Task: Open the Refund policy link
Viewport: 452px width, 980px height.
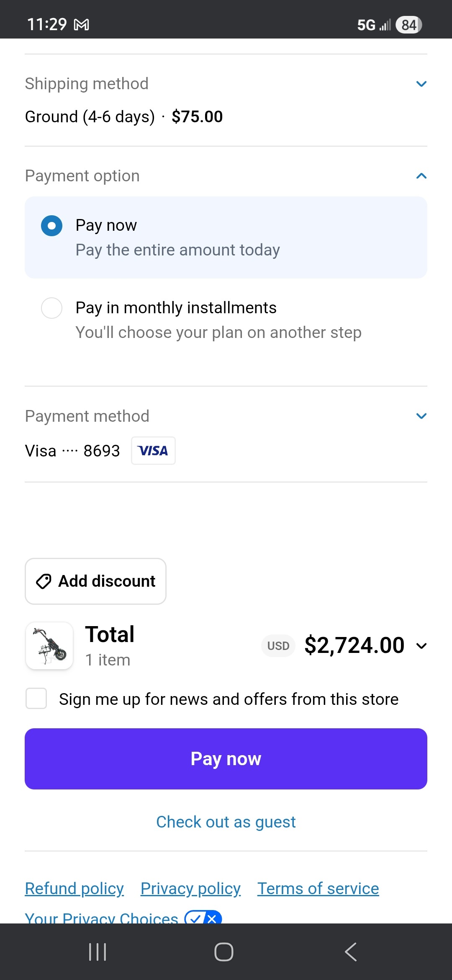Action: pyautogui.click(x=74, y=888)
